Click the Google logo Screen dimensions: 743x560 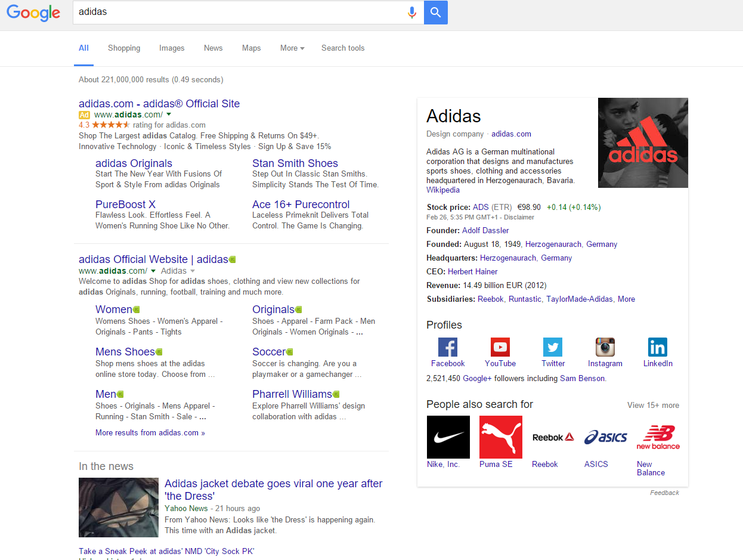click(x=33, y=13)
